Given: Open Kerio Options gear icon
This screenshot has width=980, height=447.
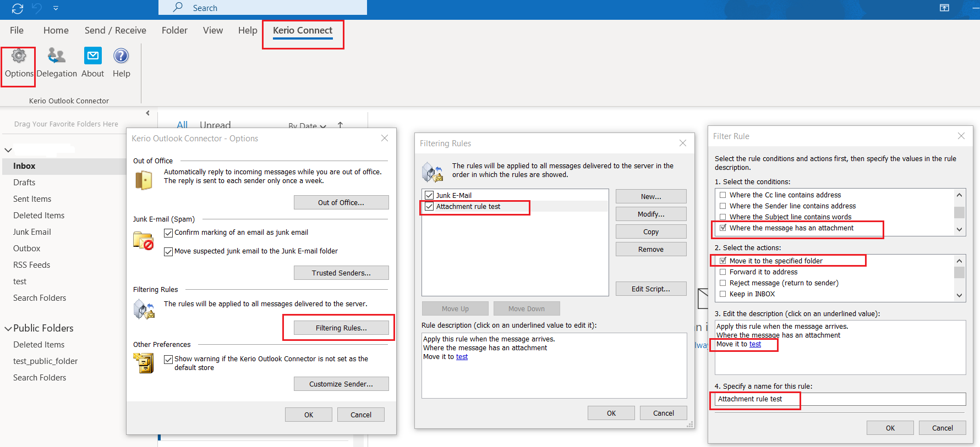Looking at the screenshot, I should [19, 56].
